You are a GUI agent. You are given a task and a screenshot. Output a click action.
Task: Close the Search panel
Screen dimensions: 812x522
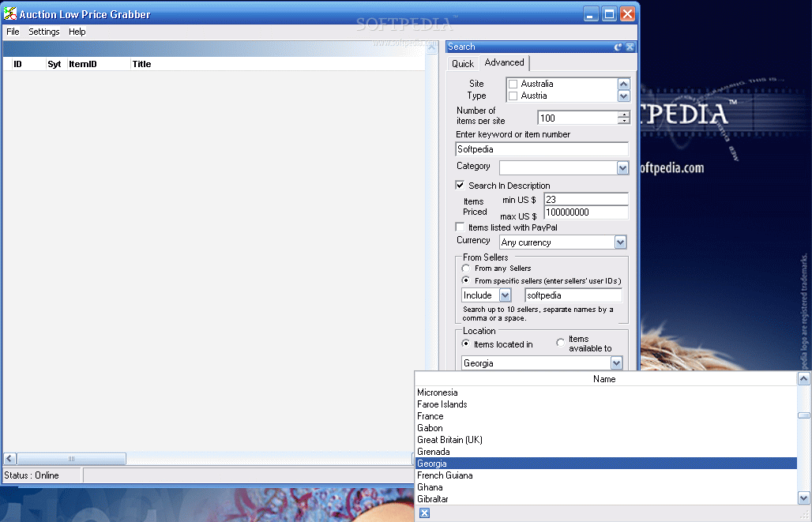point(630,47)
